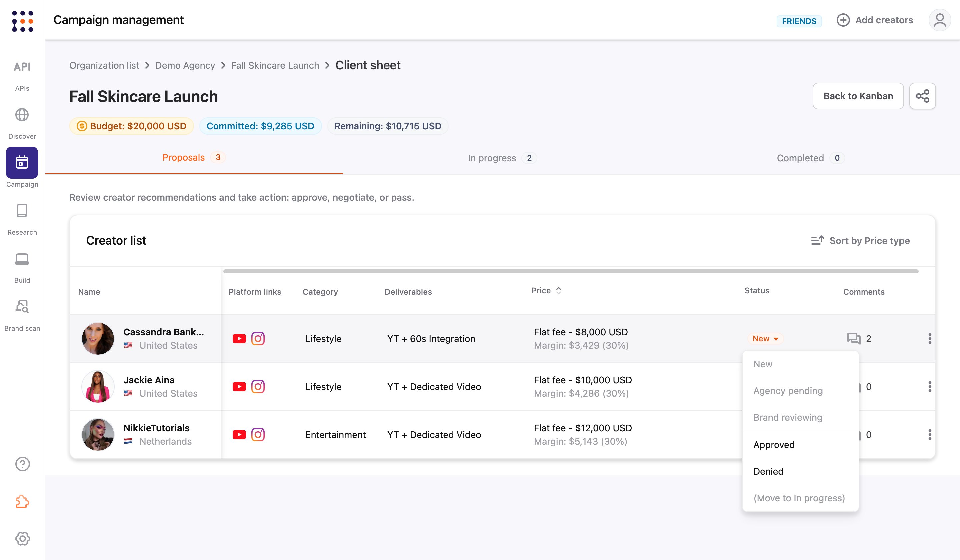Image resolution: width=960 pixels, height=560 pixels.
Task: Select Approved in status menu
Action: (x=800, y=445)
